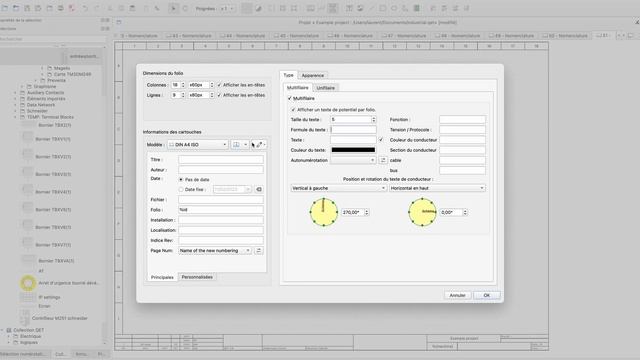This screenshot has width=640, height=360.
Task: Toggle Afficher les en-têtes for Lignes
Action: tap(219, 95)
